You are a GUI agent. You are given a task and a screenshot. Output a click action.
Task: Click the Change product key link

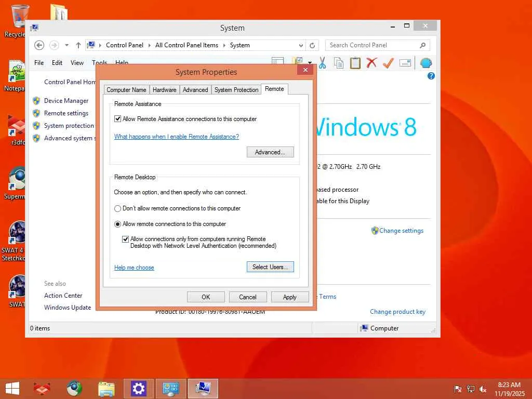click(397, 312)
